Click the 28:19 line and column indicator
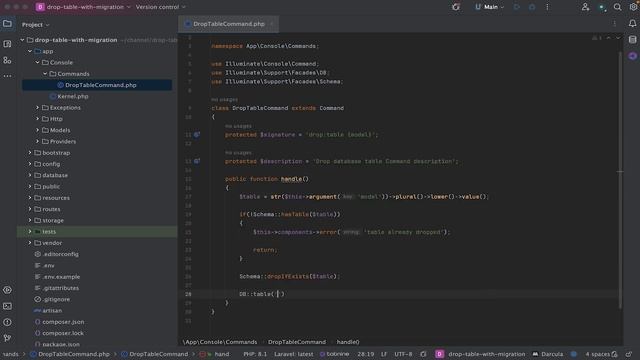Image resolution: width=640 pixels, height=360 pixels. 365,354
